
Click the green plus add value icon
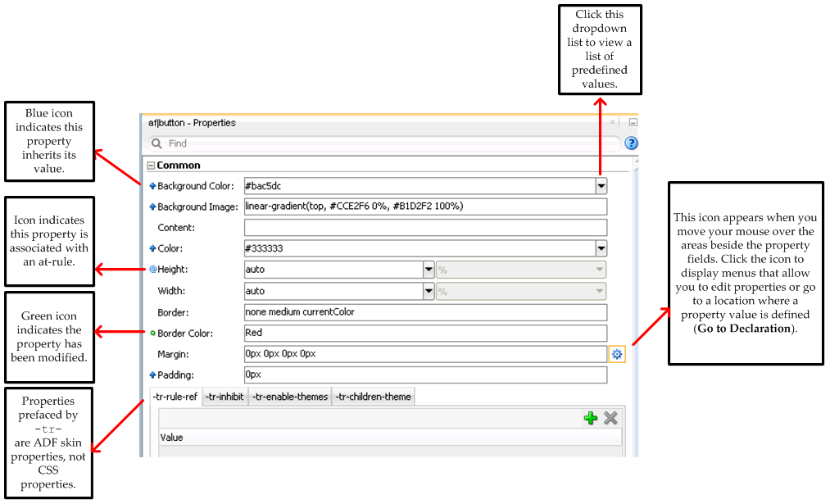pyautogui.click(x=591, y=418)
